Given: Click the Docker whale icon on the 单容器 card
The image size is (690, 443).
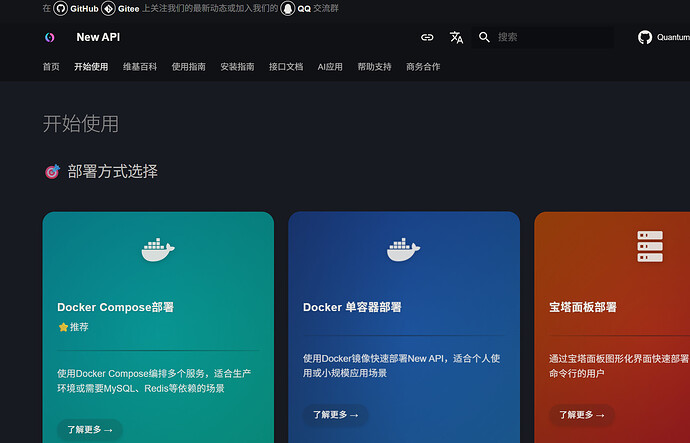Looking at the screenshot, I should (404, 250).
